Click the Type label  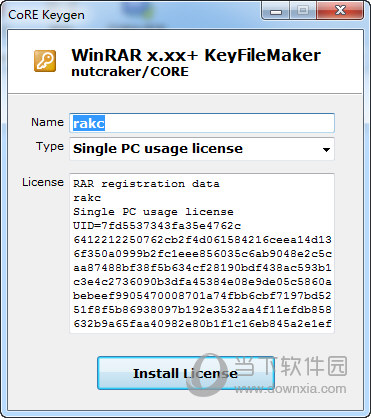pyautogui.click(x=50, y=147)
